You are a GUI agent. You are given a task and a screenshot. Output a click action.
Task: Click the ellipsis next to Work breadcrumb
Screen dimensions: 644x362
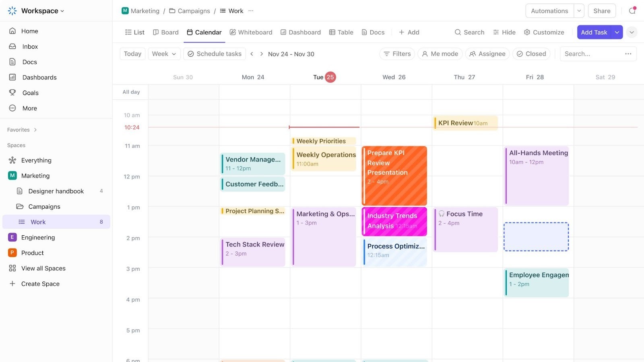[250, 11]
